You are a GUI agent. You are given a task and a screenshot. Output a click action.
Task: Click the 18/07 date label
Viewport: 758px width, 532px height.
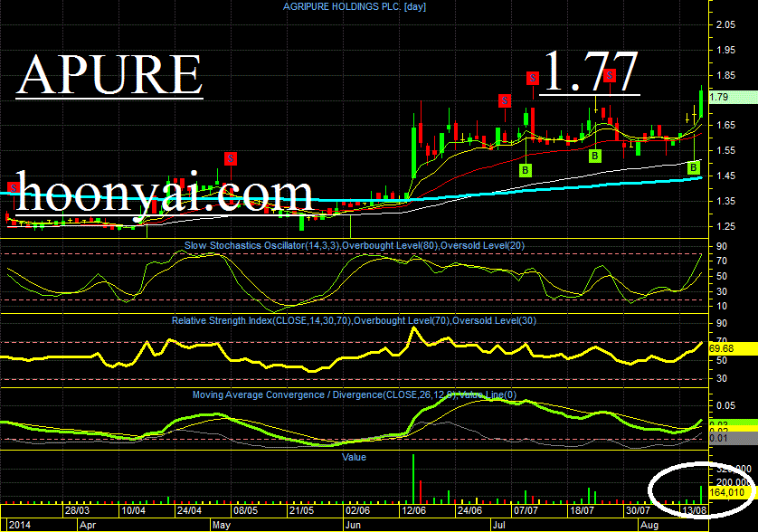[582, 510]
